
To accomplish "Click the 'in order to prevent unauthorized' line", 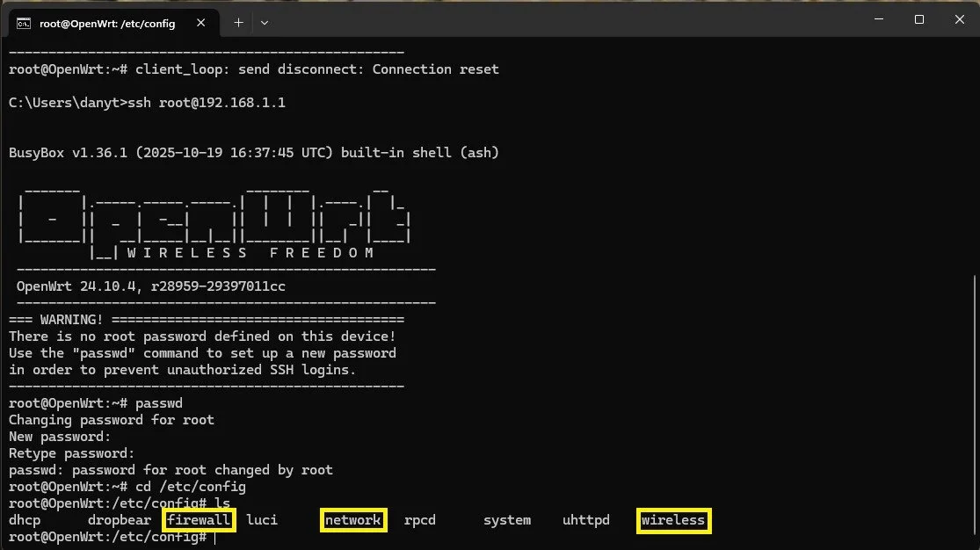I will [x=182, y=370].
